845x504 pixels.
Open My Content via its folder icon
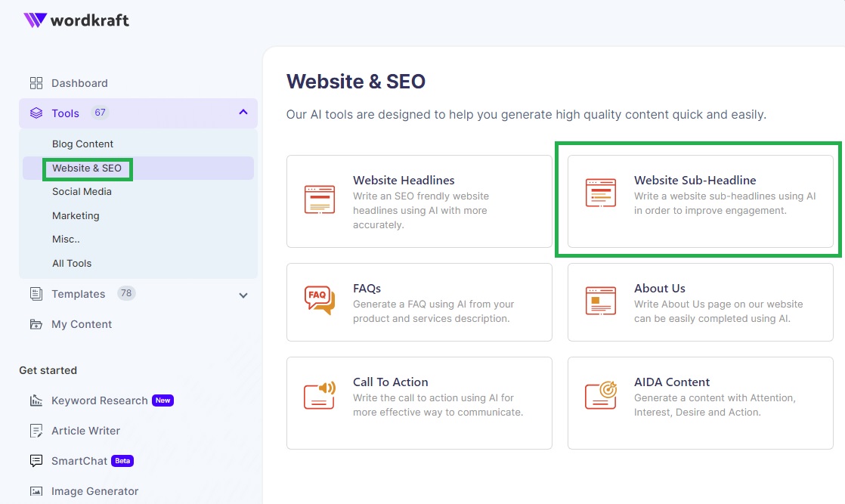[x=36, y=324]
